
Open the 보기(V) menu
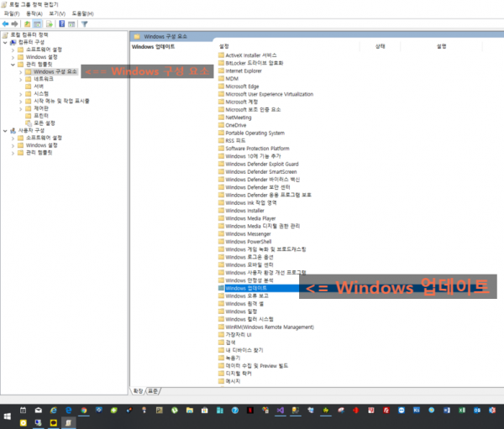(57, 13)
